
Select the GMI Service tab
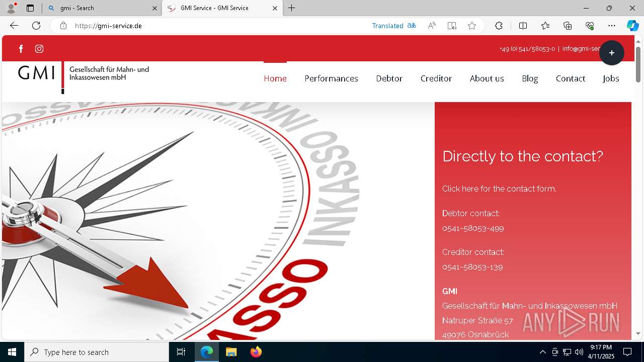tap(221, 8)
